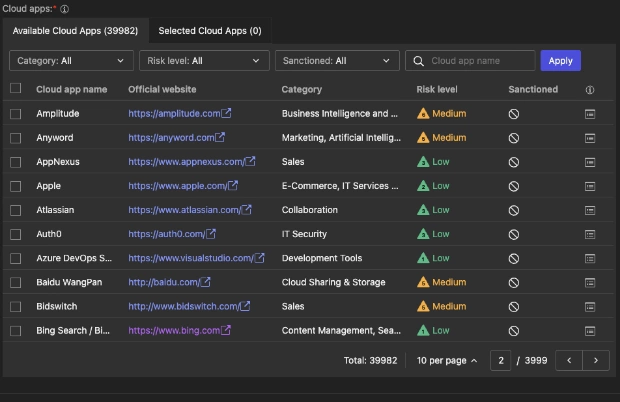Open the www.visualstudio.com link
The height and width of the screenshot is (402, 620).
(197, 258)
